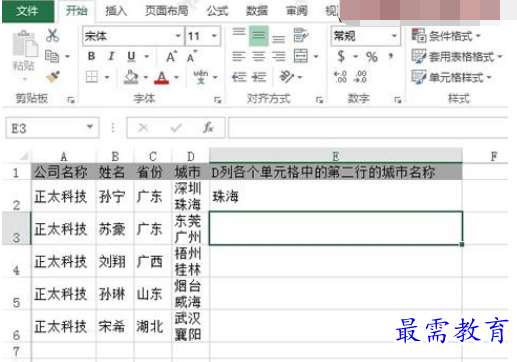Increase indent
The width and height of the screenshot is (517, 362).
click(259, 77)
